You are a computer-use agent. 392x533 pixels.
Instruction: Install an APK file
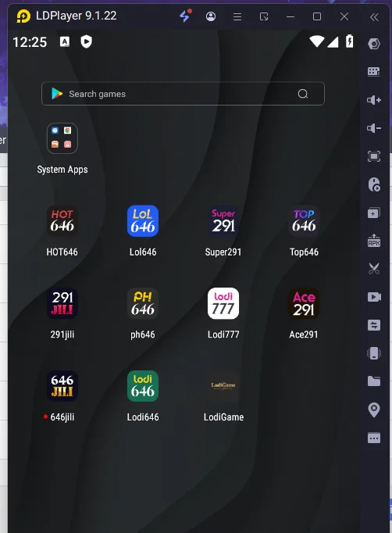pyautogui.click(x=374, y=241)
